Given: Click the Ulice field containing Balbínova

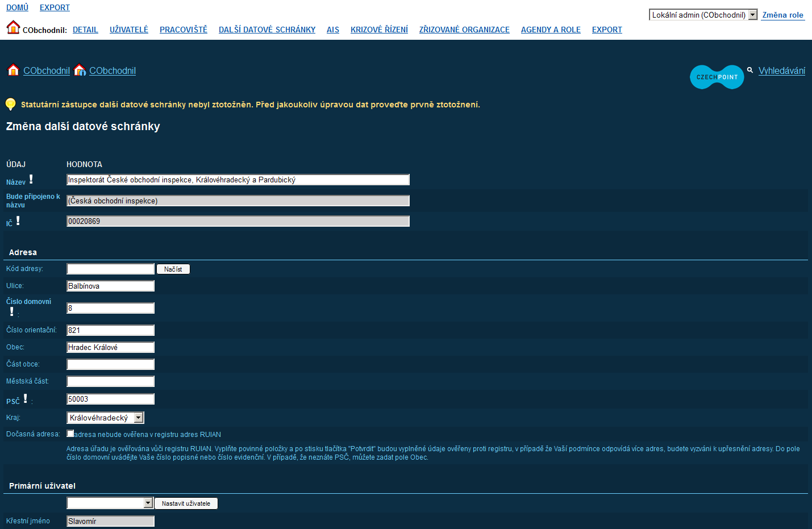Looking at the screenshot, I should tap(111, 286).
